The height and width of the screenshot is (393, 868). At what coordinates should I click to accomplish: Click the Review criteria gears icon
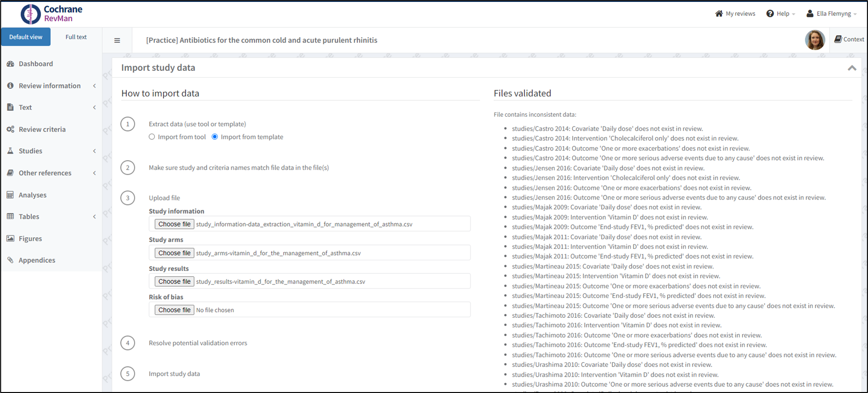click(x=10, y=129)
